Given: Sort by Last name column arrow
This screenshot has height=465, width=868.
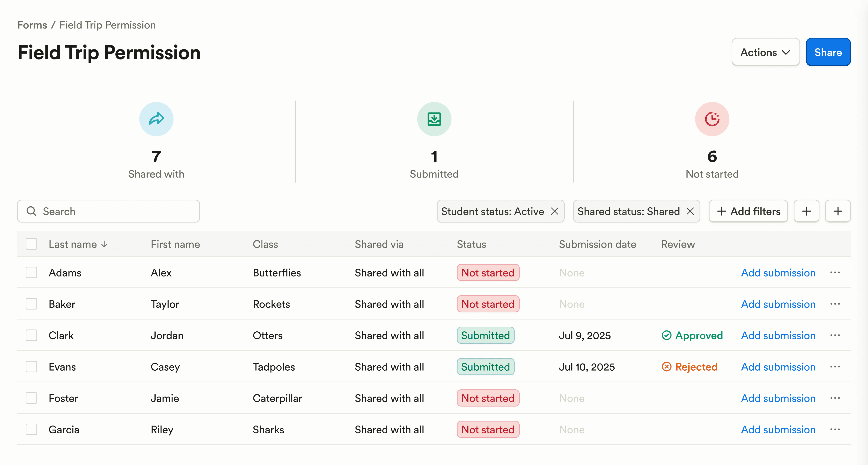Looking at the screenshot, I should coord(104,244).
